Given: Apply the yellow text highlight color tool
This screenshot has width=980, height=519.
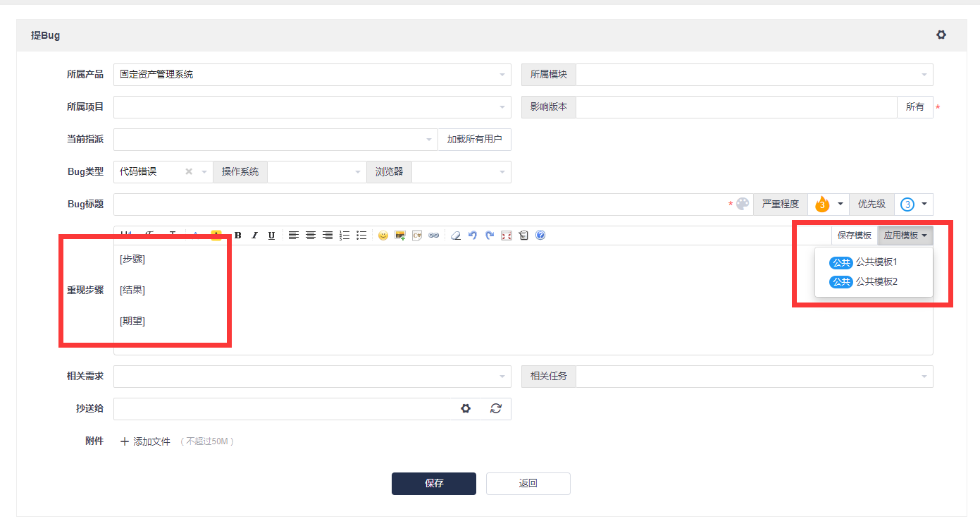Looking at the screenshot, I should pyautogui.click(x=216, y=236).
